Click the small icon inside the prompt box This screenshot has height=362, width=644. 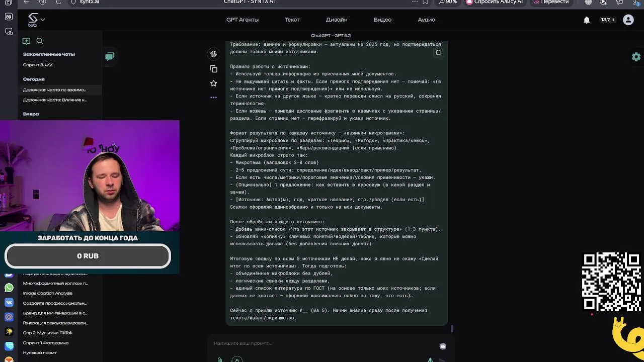pos(443,346)
